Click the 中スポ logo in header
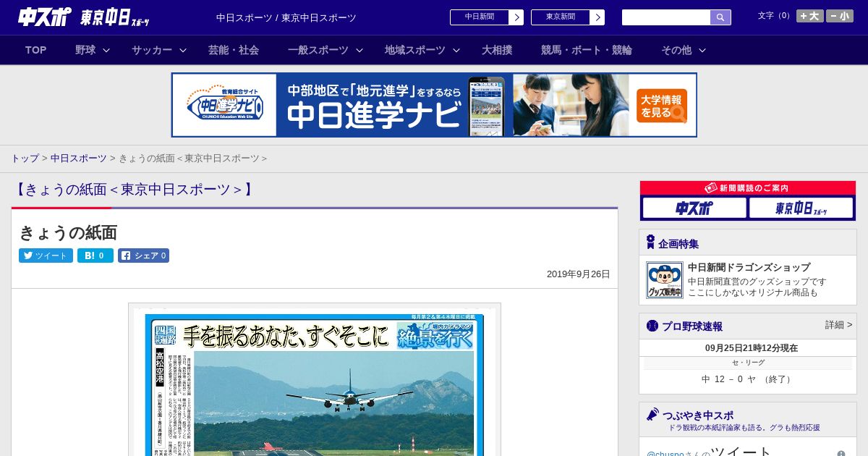The height and width of the screenshot is (456, 868). click(x=45, y=17)
